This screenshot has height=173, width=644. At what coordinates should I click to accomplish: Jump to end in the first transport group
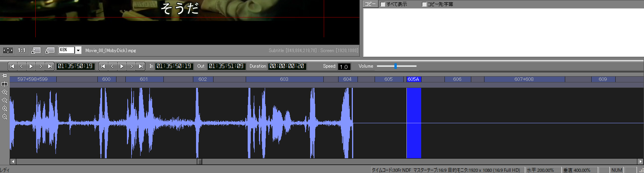click(x=50, y=66)
